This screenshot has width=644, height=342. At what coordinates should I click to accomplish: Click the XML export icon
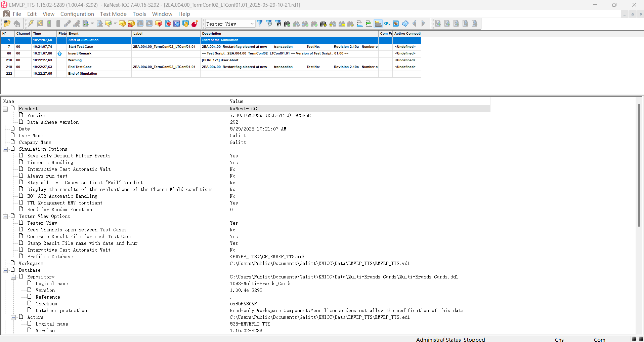click(x=387, y=24)
